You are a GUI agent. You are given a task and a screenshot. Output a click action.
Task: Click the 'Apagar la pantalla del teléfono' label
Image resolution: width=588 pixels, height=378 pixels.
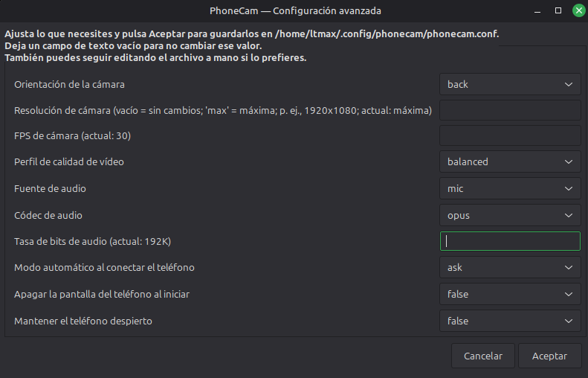(x=102, y=295)
